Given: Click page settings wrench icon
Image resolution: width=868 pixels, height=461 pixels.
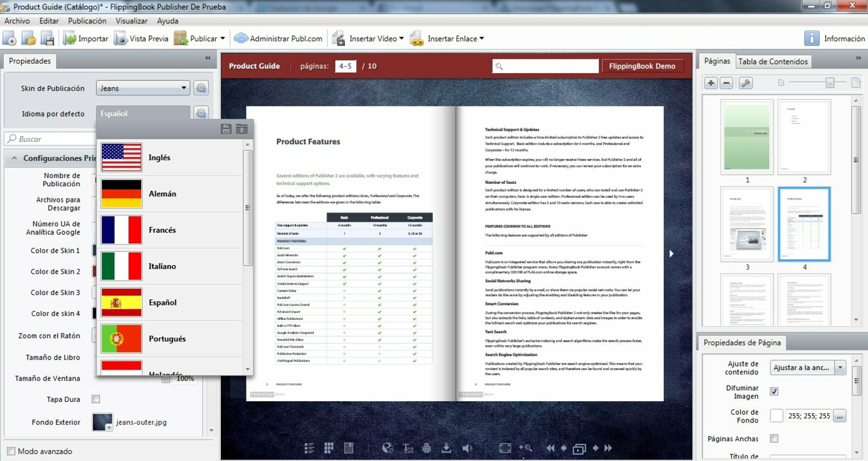Looking at the screenshot, I should [745, 83].
